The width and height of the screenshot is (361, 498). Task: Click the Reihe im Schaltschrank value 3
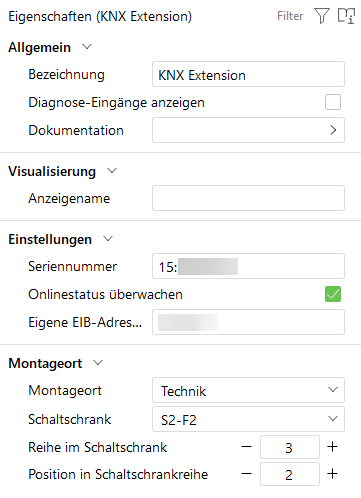[x=290, y=447]
